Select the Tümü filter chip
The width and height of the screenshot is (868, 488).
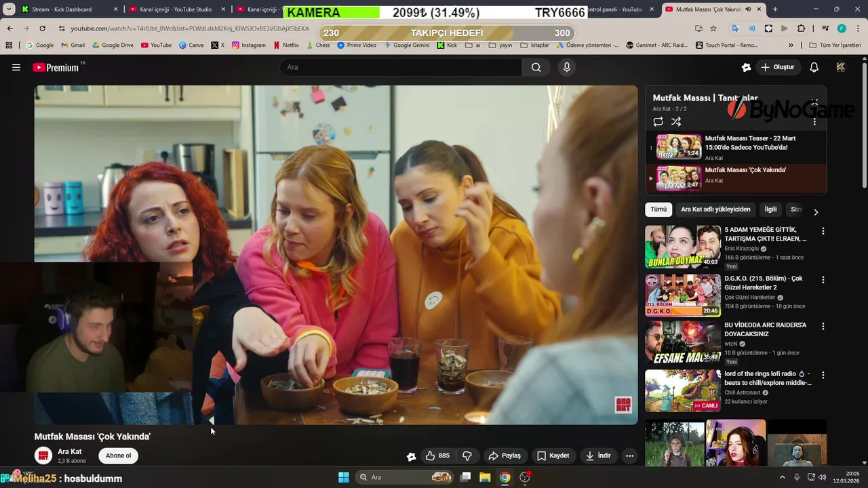click(658, 209)
